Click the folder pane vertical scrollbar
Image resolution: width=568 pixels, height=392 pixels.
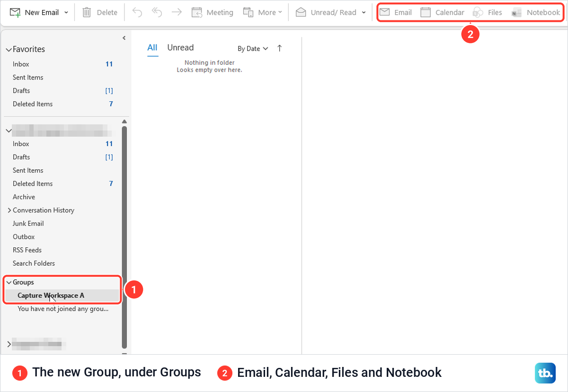click(x=124, y=236)
